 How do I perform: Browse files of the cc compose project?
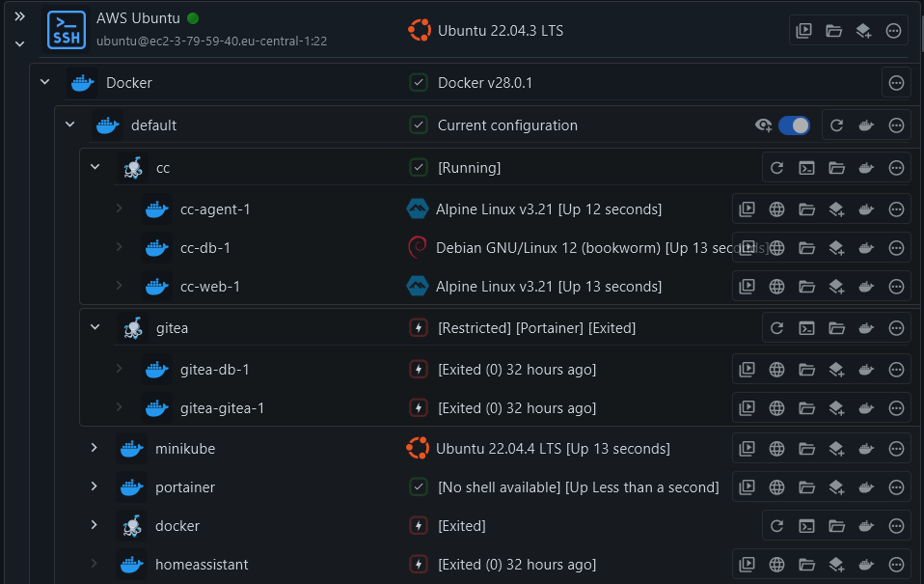click(x=837, y=168)
